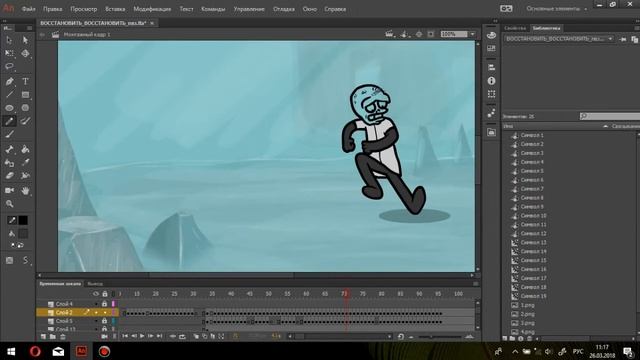The width and height of the screenshot is (640, 360).
Task: Toggle show-all-layers-as-outlines header
Action: tap(113, 293)
